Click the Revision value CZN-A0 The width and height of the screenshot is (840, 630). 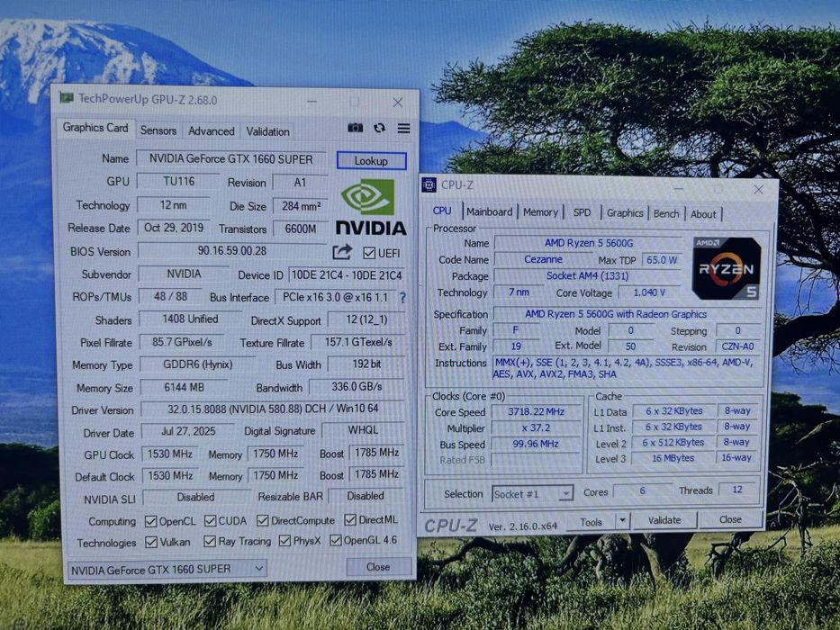[737, 346]
